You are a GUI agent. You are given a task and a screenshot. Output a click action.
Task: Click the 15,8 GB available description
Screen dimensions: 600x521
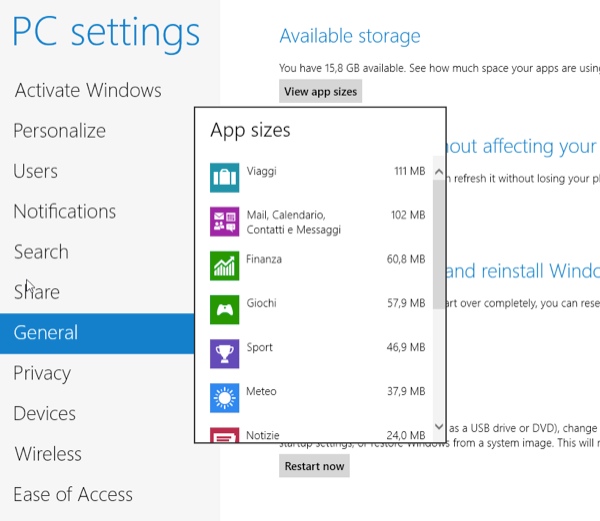pos(439,68)
